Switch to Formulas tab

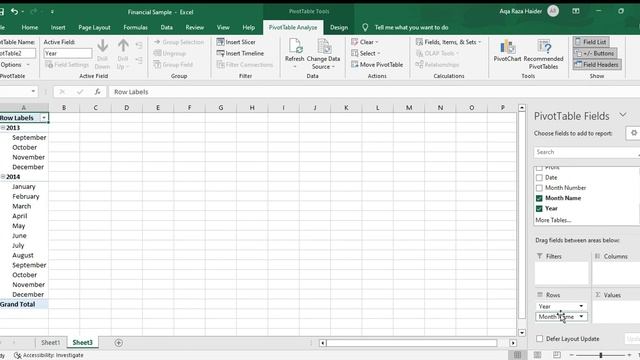(x=135, y=27)
